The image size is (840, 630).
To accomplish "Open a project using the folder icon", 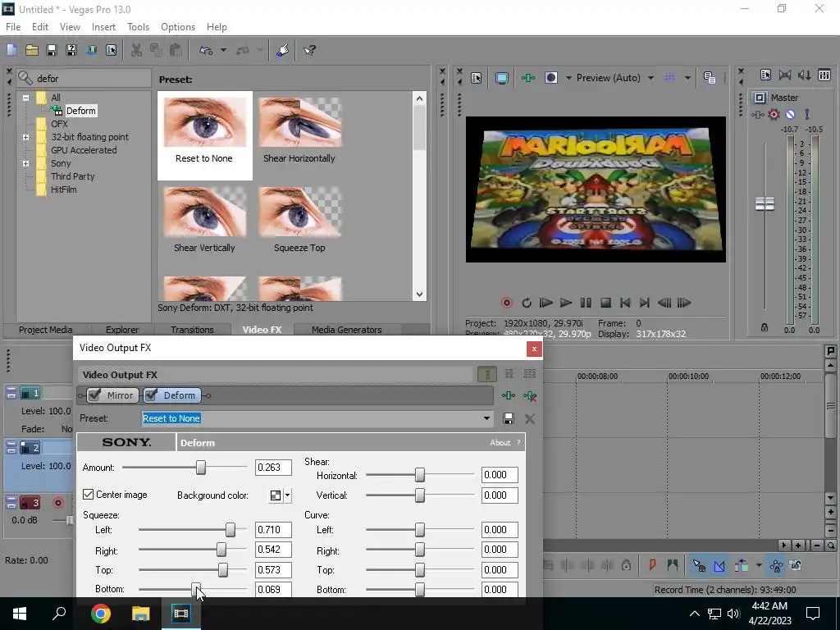I will click(x=32, y=50).
